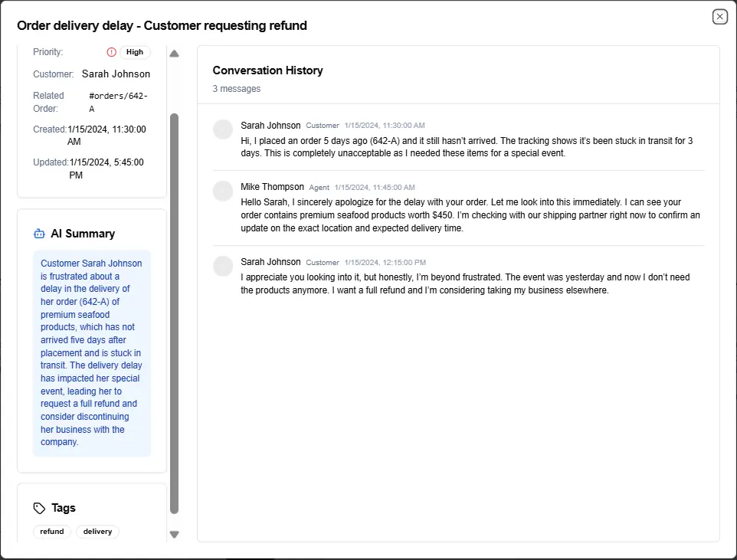Screen dimensions: 737x560
Task: Click customer name Sarah Johnson in details
Action: point(116,74)
